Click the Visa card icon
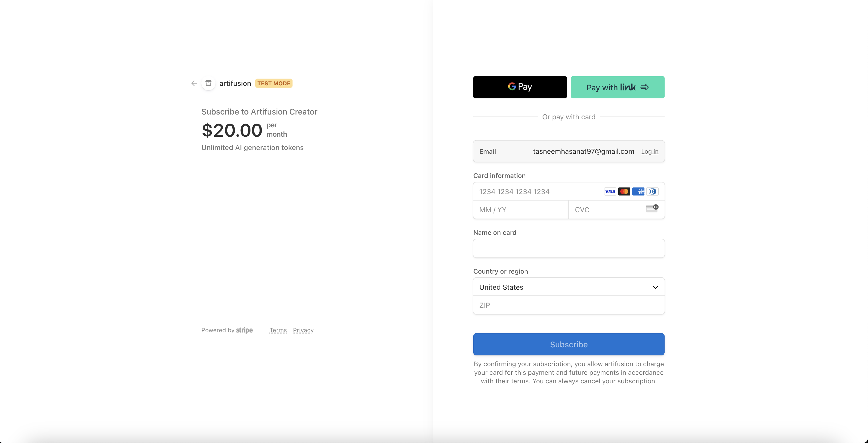This screenshot has width=868, height=443. (610, 191)
